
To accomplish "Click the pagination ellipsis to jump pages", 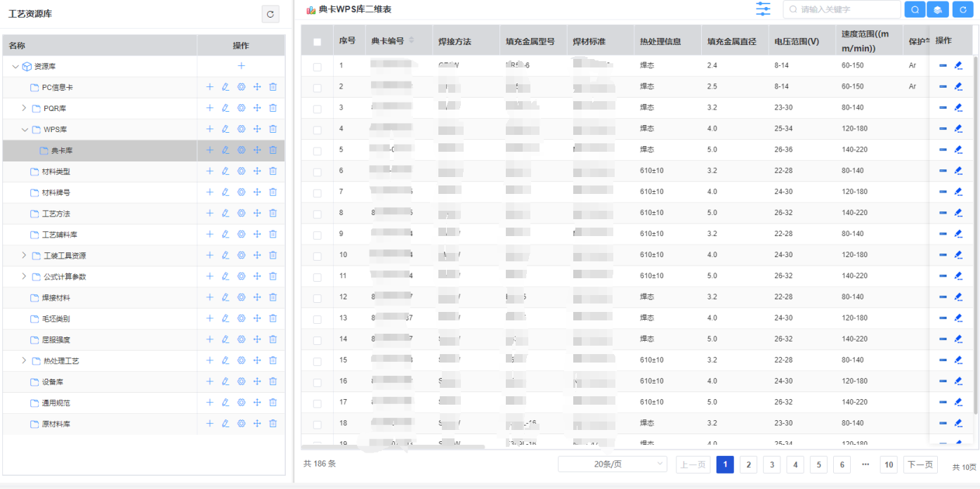I will tap(865, 464).
